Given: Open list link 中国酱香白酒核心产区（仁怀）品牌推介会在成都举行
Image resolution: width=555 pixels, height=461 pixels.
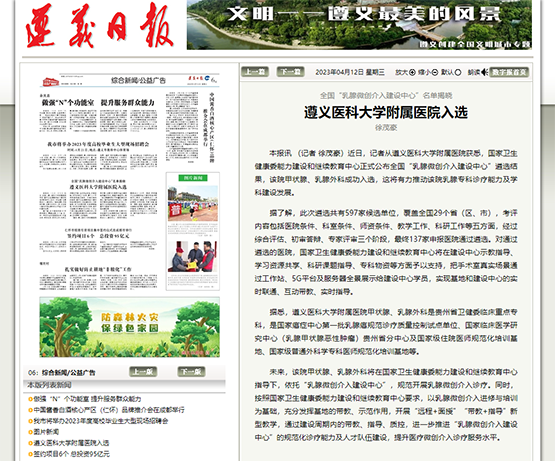Looking at the screenshot, I should (109, 410).
